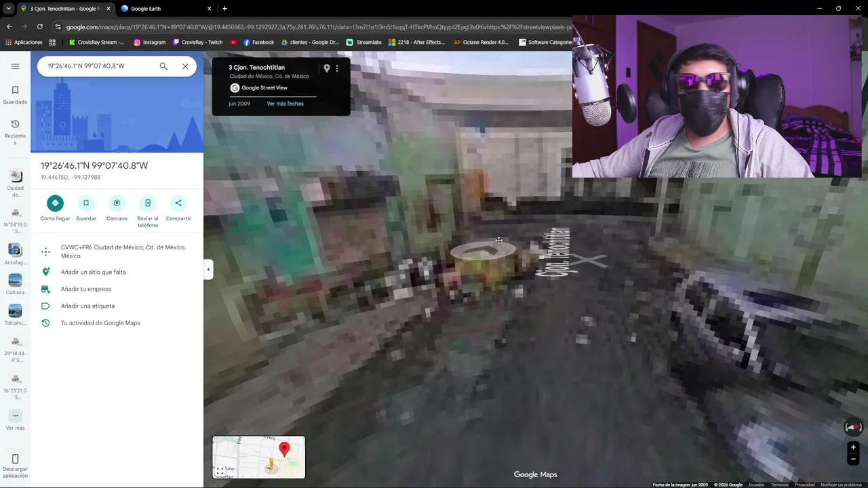This screenshot has height=488, width=868.
Task: Open the Instagram bookmark
Action: pos(149,42)
